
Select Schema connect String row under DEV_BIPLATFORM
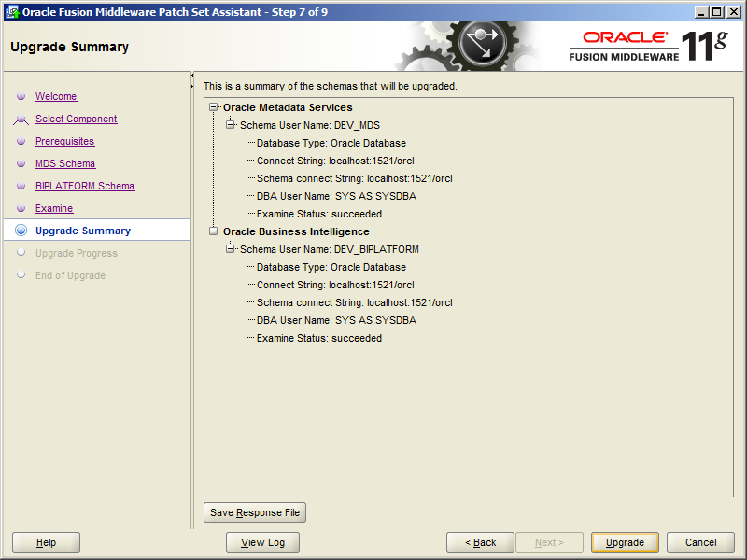point(355,302)
